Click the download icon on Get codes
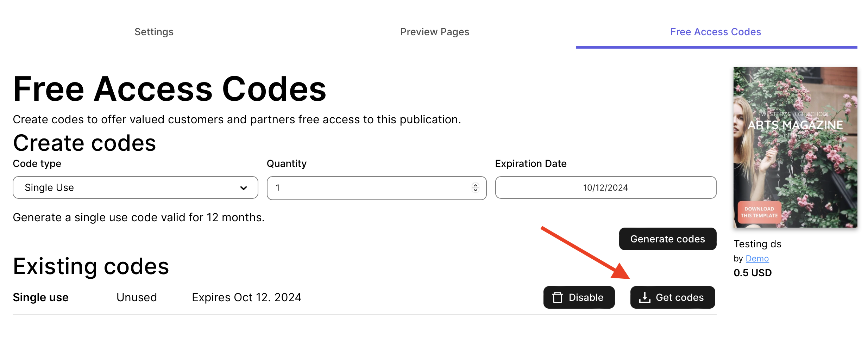 (x=644, y=297)
